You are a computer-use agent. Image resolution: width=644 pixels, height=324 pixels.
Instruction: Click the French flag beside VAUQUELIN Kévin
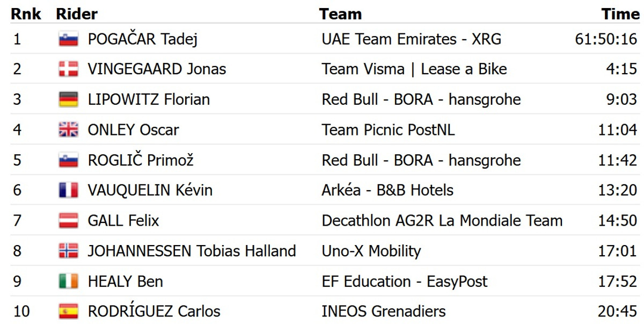[69, 190]
